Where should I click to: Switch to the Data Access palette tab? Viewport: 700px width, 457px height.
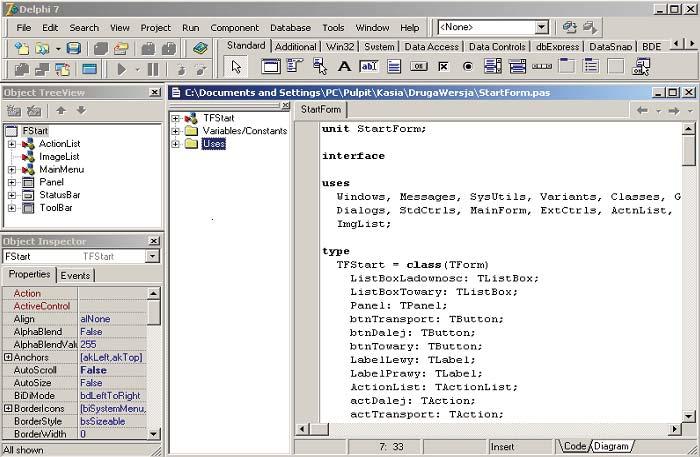click(x=431, y=46)
